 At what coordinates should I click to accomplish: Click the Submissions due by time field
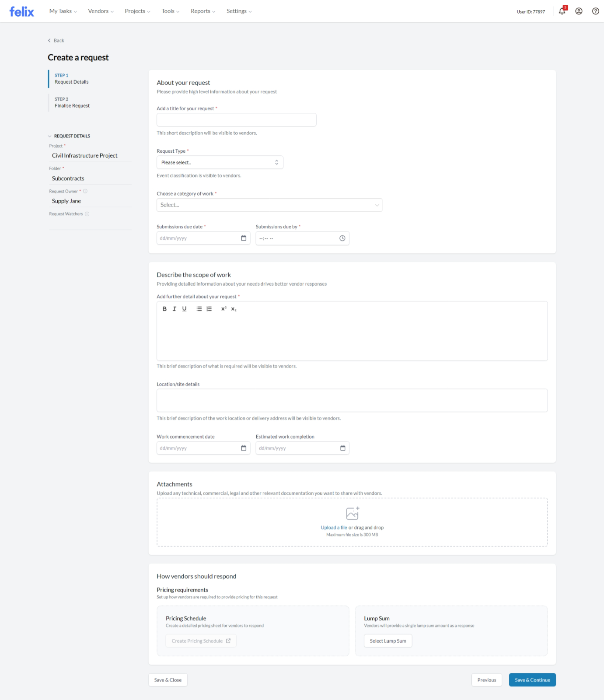303,238
